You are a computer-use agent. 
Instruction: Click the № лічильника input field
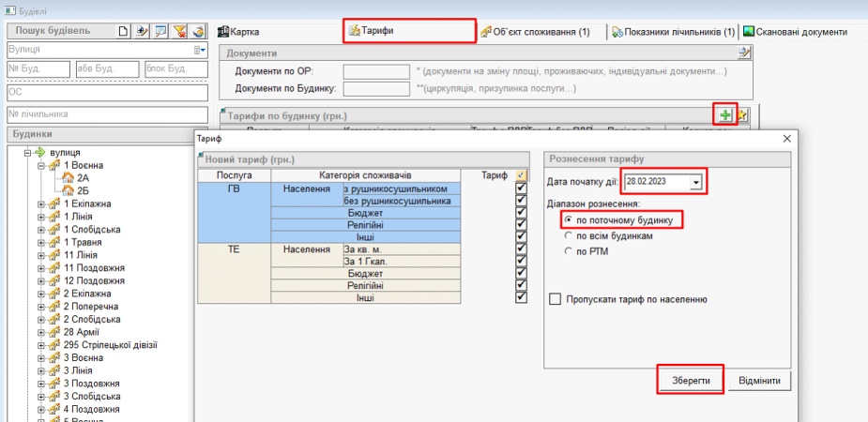point(106,114)
